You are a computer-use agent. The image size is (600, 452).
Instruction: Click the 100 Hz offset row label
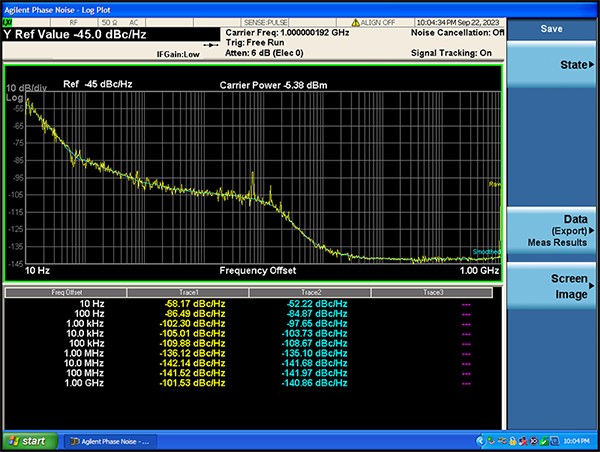click(x=89, y=314)
